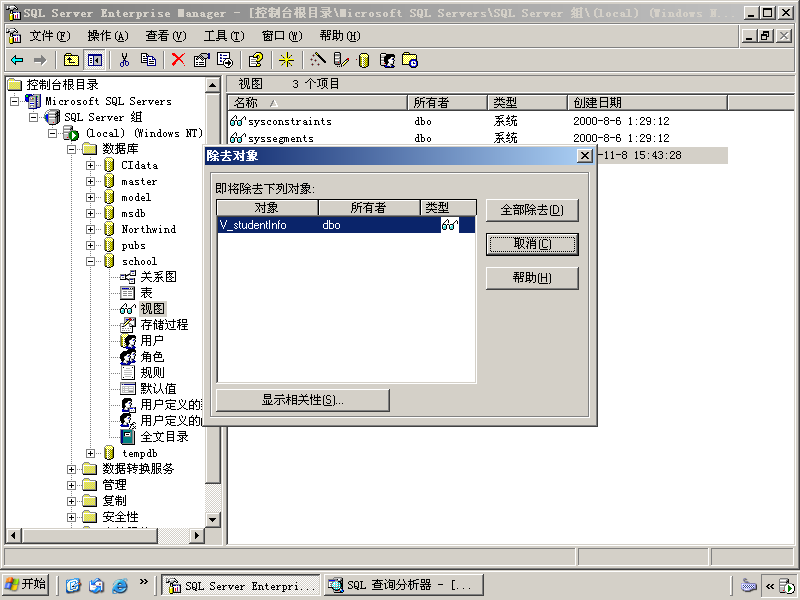Select the 关系图 diagrams node icon
The height and width of the screenshot is (600, 800).
point(128,277)
